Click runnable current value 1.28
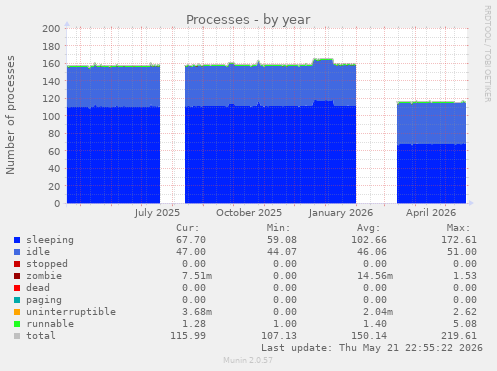 (x=194, y=324)
